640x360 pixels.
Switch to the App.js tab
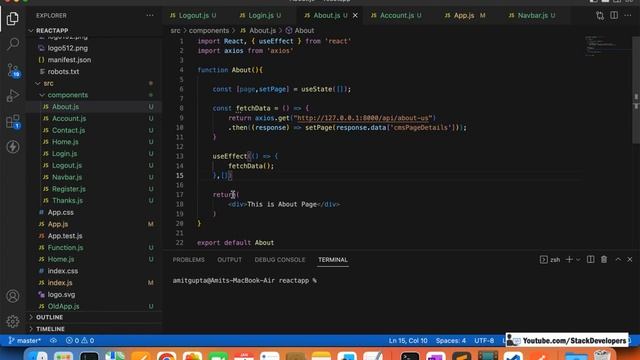(464, 16)
